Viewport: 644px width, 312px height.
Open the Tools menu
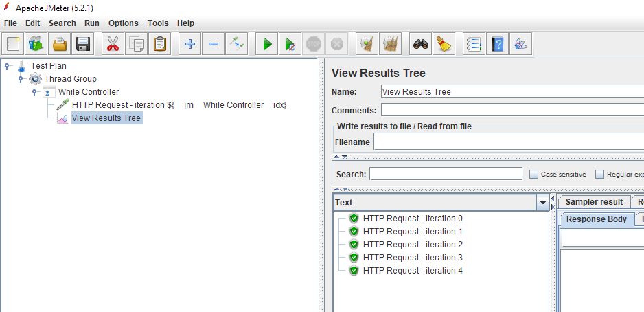(158, 23)
